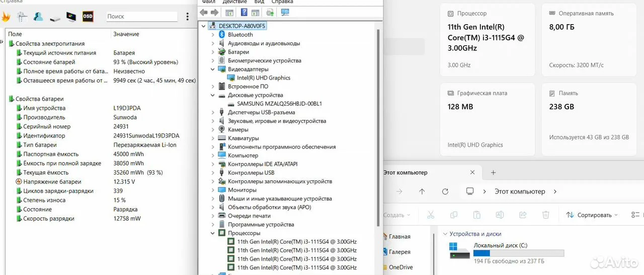Open the Действие menu in Device Manager

(x=234, y=2)
